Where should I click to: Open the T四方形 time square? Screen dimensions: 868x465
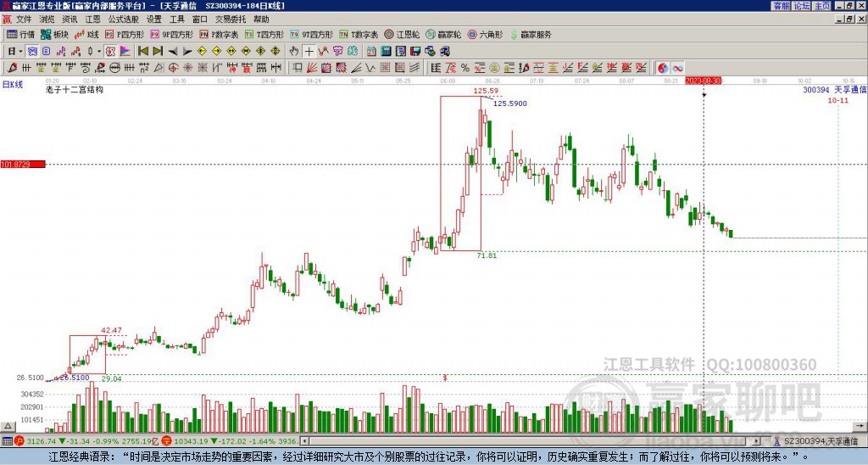(264, 34)
